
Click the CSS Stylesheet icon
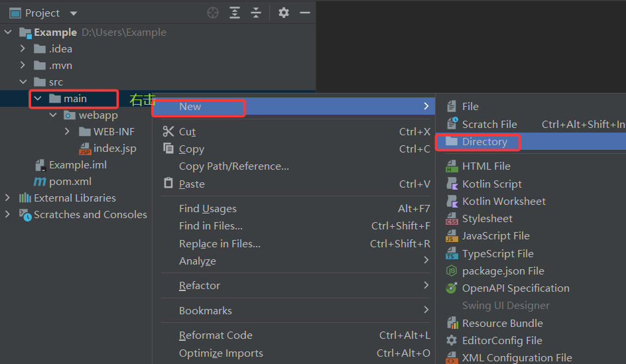coord(452,219)
